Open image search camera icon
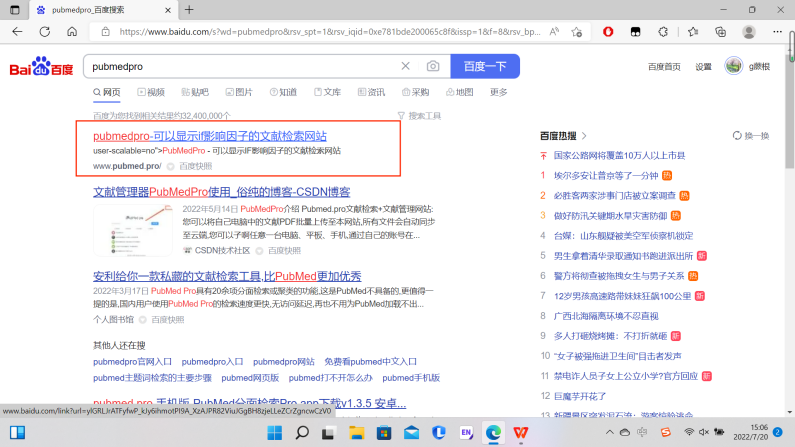The height and width of the screenshot is (447, 795). point(433,66)
